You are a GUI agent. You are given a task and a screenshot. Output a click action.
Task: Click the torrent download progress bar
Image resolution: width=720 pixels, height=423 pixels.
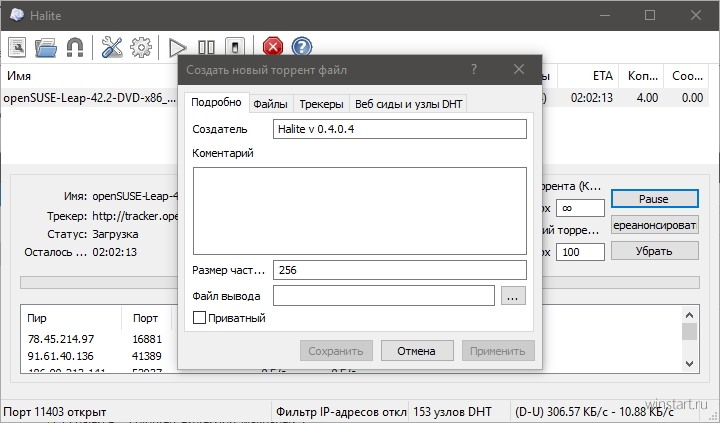coord(360,282)
